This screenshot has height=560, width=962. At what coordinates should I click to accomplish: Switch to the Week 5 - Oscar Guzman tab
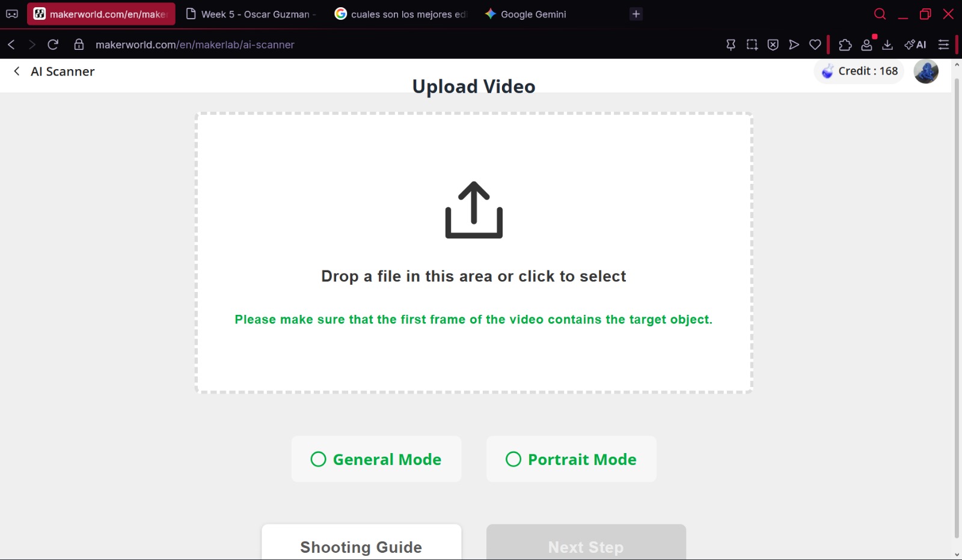(252, 14)
